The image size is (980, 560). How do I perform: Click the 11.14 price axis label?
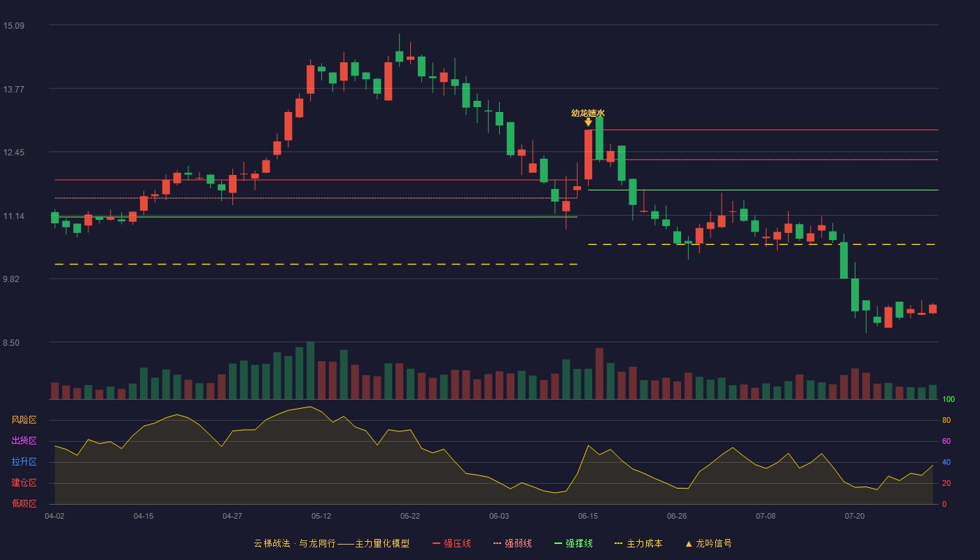pyautogui.click(x=13, y=216)
